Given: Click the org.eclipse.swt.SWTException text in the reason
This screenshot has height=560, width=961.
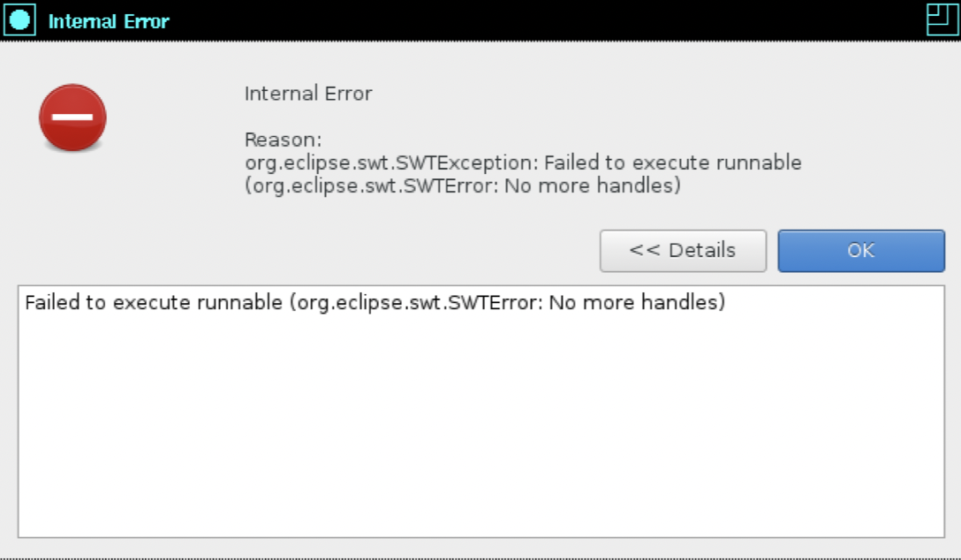Looking at the screenshot, I should pos(391,163).
